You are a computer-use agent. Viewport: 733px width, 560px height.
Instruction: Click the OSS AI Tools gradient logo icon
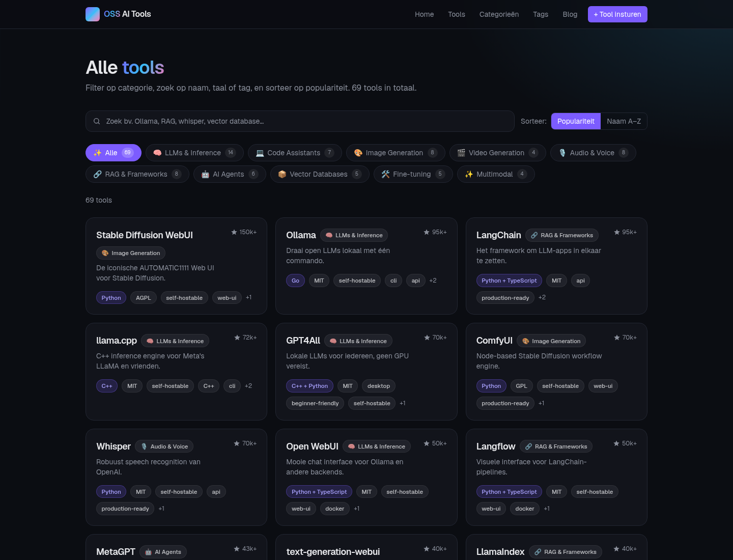[93, 14]
